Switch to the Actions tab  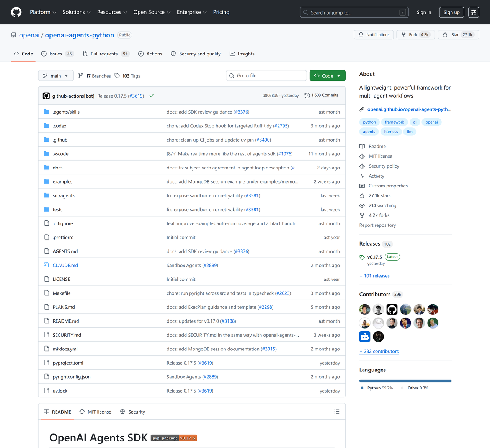150,54
